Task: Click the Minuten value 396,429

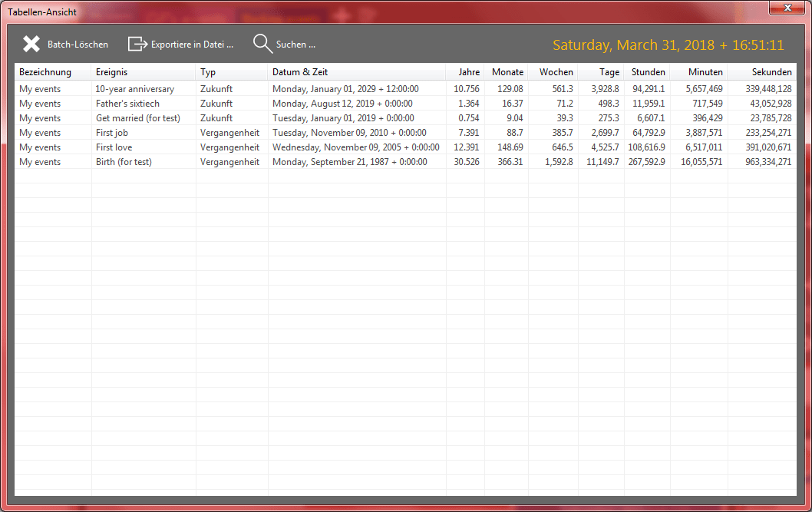Action: click(x=708, y=118)
